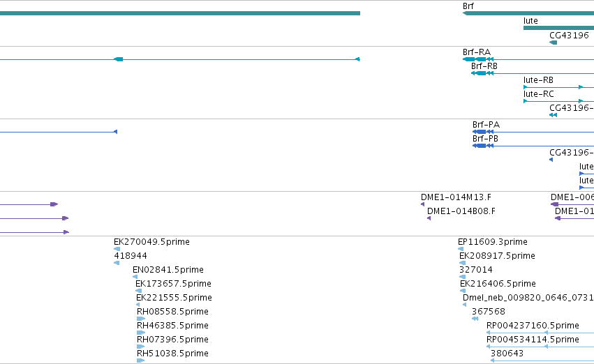Select the long teal gene bar

click(180, 13)
